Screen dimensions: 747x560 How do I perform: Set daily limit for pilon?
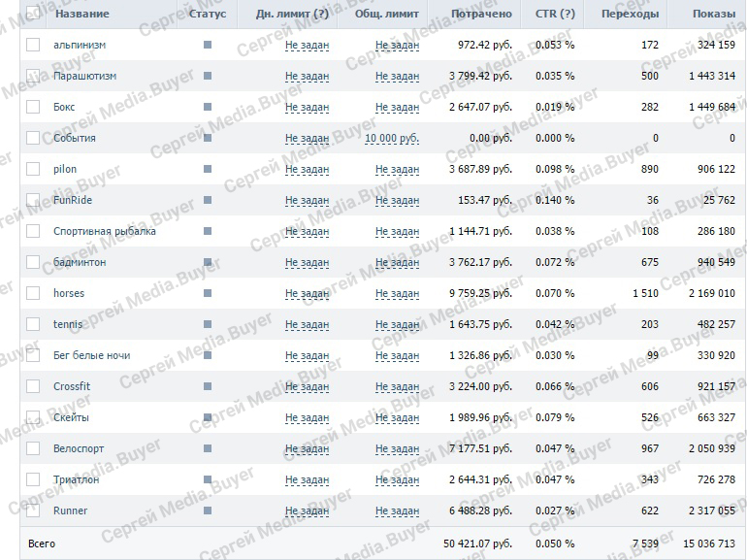[x=308, y=169]
